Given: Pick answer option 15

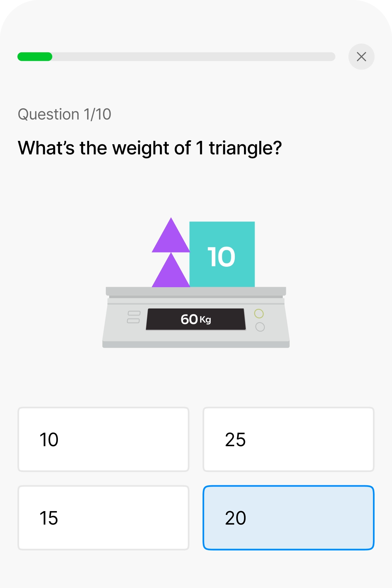Looking at the screenshot, I should pyautogui.click(x=103, y=518).
